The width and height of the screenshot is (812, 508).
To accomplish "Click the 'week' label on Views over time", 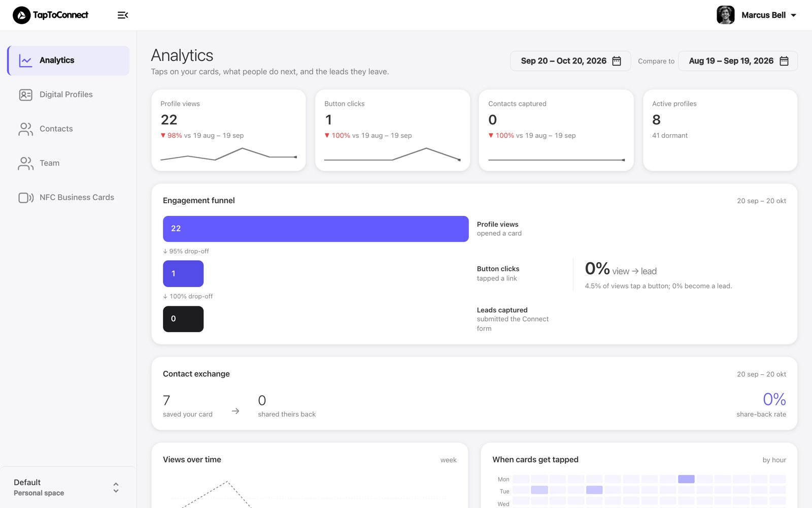I will (x=449, y=460).
